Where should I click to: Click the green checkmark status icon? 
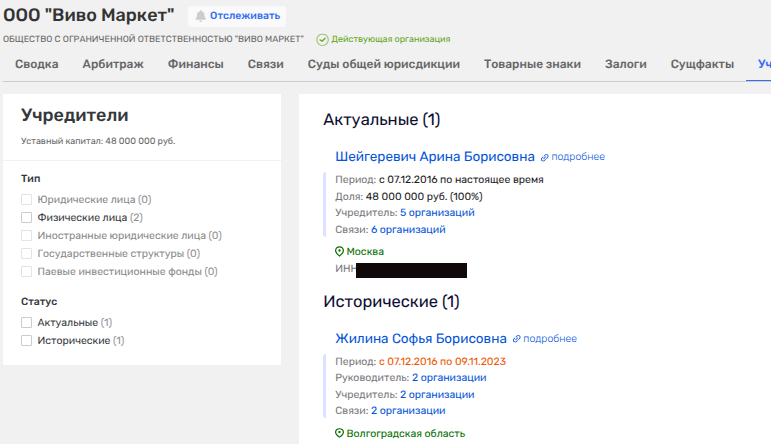point(322,40)
